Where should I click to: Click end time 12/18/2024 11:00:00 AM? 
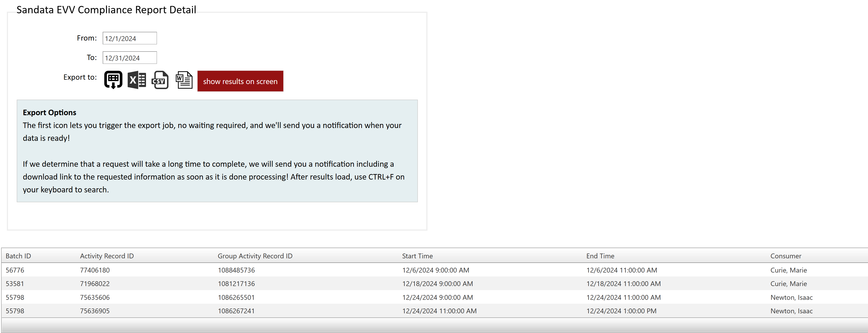point(624,284)
